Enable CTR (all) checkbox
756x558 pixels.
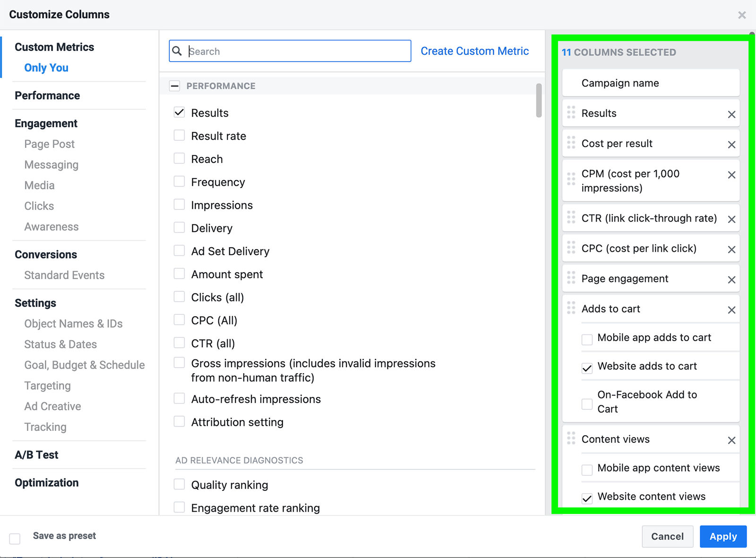[x=179, y=343]
